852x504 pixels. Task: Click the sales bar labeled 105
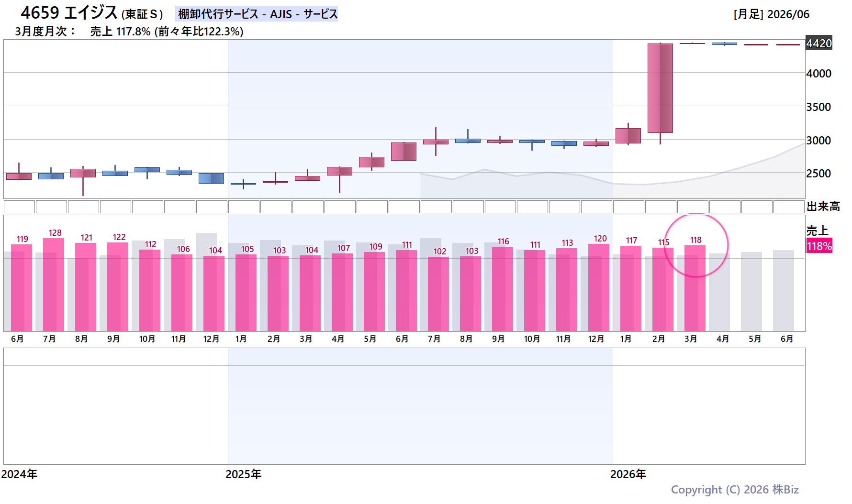click(246, 293)
